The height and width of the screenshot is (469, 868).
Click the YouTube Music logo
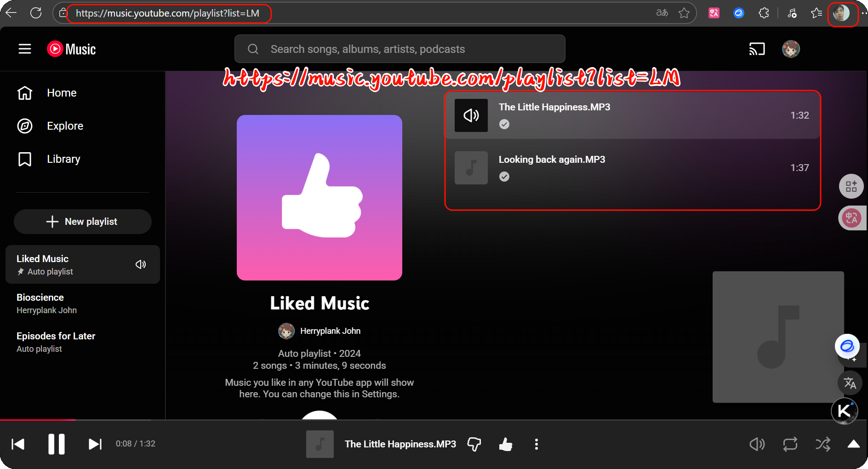click(x=71, y=49)
